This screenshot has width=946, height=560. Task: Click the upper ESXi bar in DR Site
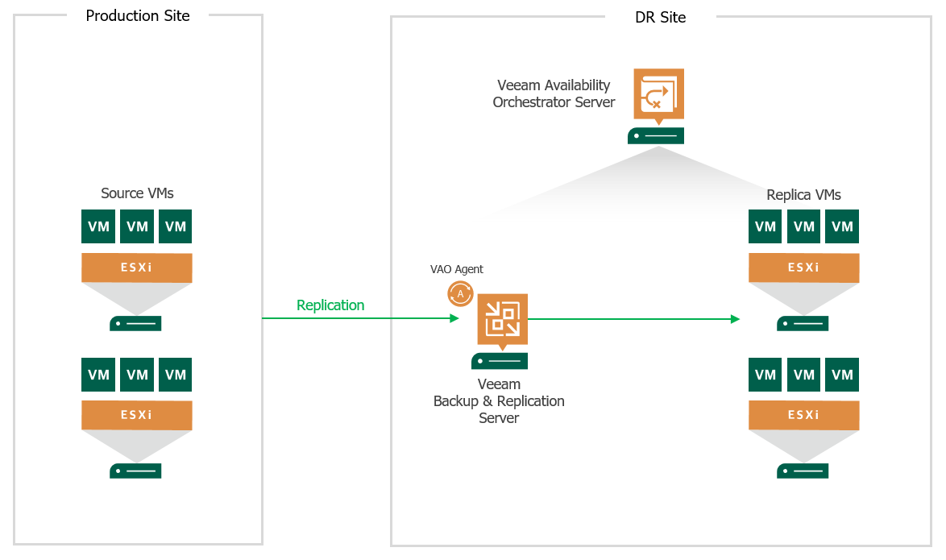(803, 268)
